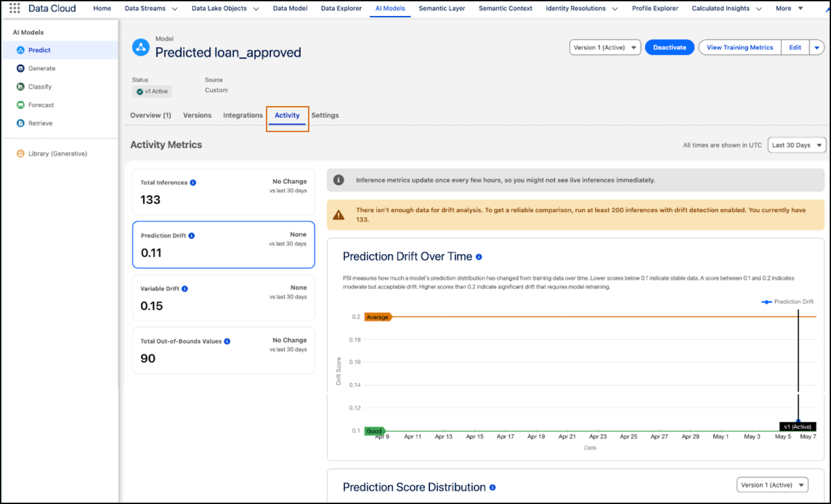
Task: Expand the Data Lake Objects nav dropdown
Action: tap(256, 8)
